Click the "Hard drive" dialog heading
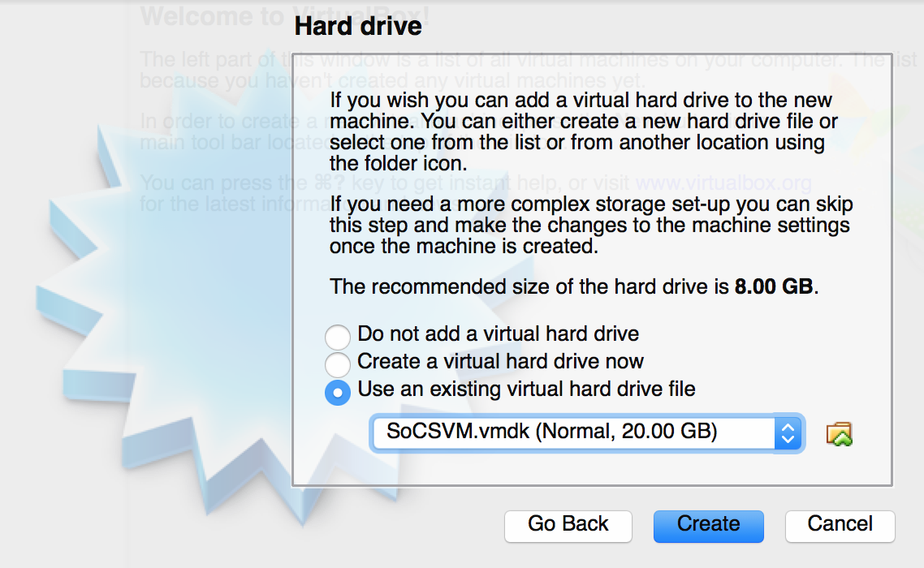The image size is (924, 568). [358, 27]
